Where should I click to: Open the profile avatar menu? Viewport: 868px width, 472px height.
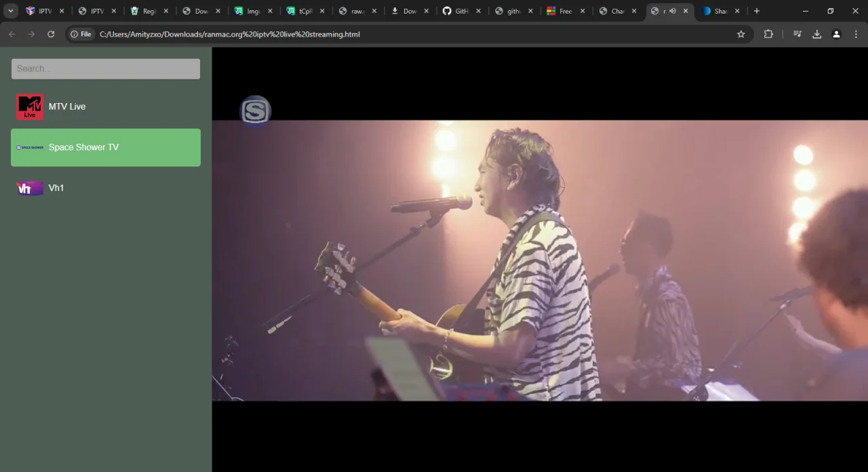pos(836,34)
